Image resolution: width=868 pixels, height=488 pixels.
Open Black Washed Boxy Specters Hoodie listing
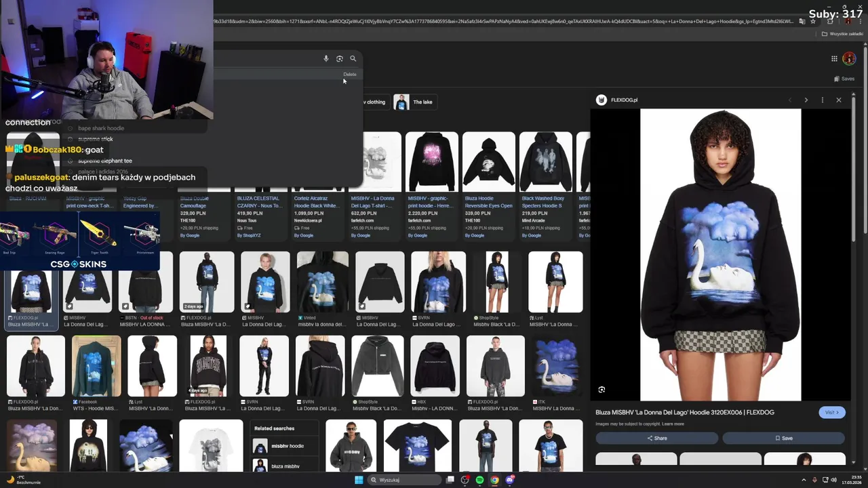[545, 185]
